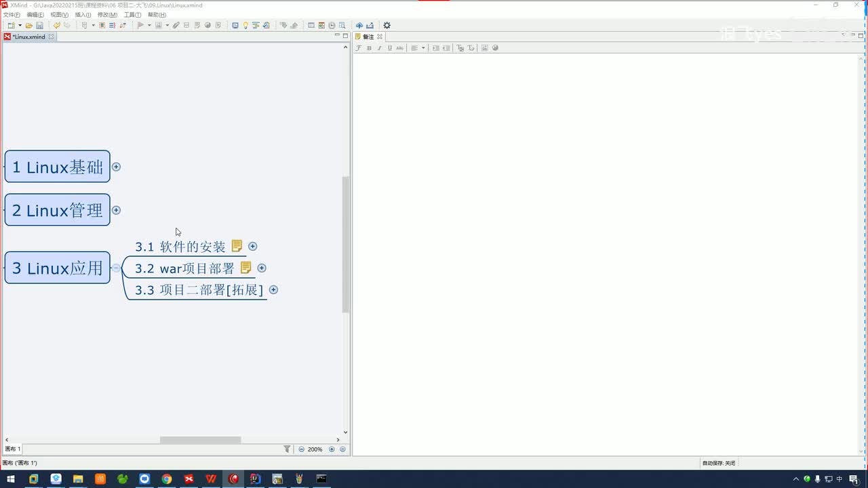This screenshot has height=488, width=868.
Task: Click the increase indent icon in notes
Action: pyautogui.click(x=435, y=48)
